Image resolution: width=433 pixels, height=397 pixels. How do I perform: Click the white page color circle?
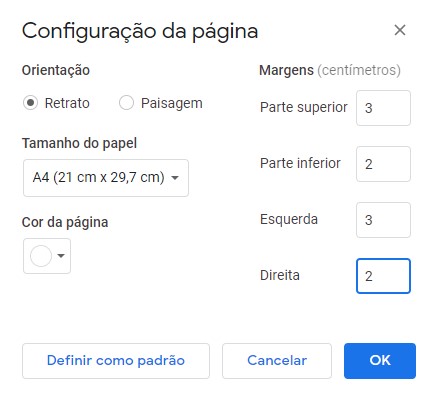[x=41, y=256]
